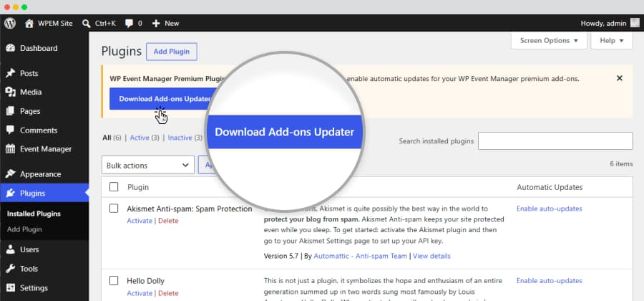Image resolution: width=644 pixels, height=301 pixels.
Task: Delete the Akismet Anti-spam plugin
Action: tap(168, 221)
